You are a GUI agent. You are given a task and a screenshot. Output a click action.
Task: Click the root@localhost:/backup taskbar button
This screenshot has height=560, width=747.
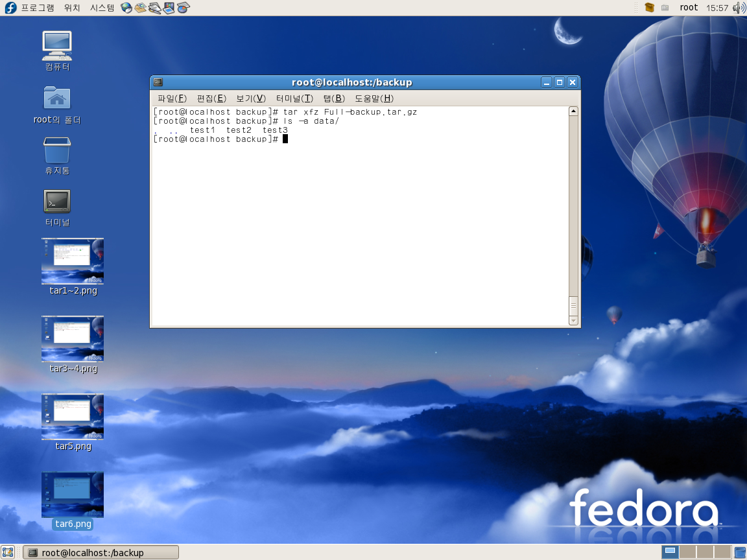tap(101, 552)
